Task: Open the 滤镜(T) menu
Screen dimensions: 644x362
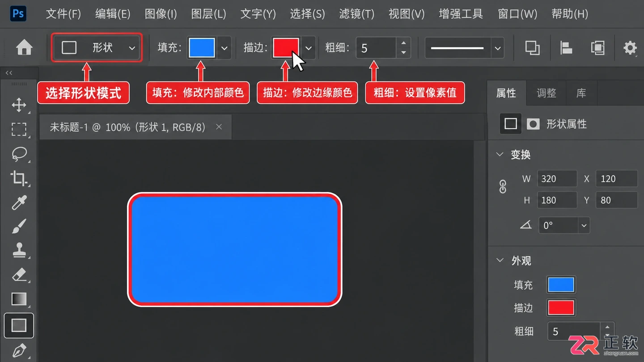Action: coord(356,14)
